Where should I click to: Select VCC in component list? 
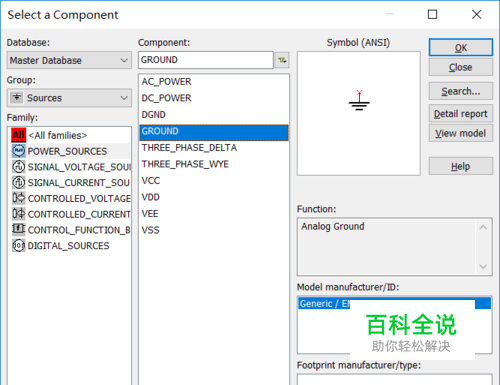[214, 181]
